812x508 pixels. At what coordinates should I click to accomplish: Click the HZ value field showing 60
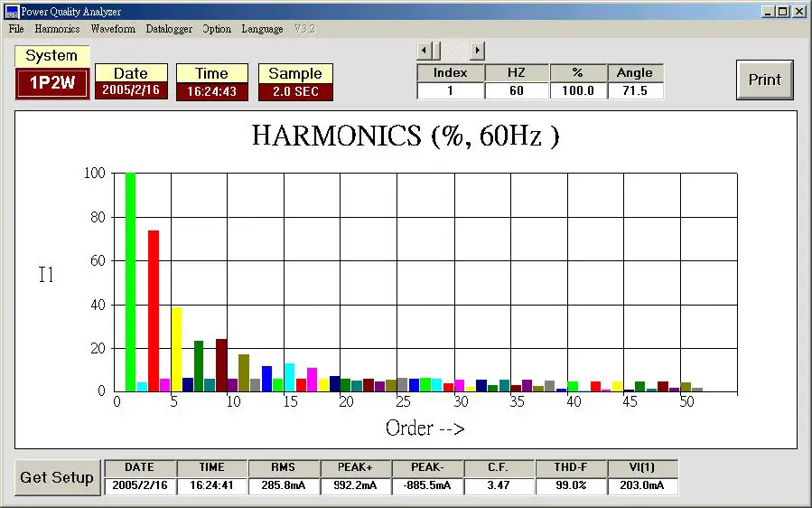(x=517, y=90)
